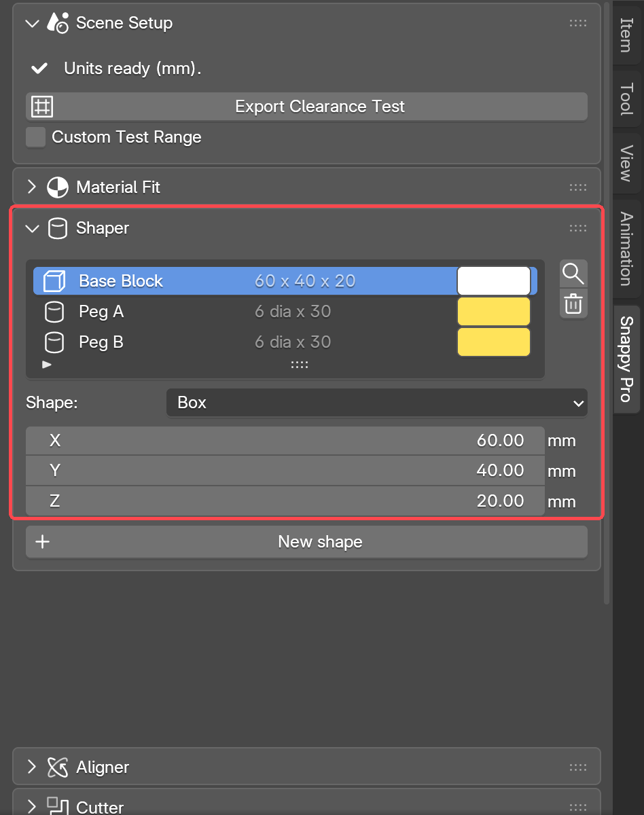Image resolution: width=644 pixels, height=815 pixels.
Task: Collapse the Shaper panel
Action: pyautogui.click(x=32, y=228)
